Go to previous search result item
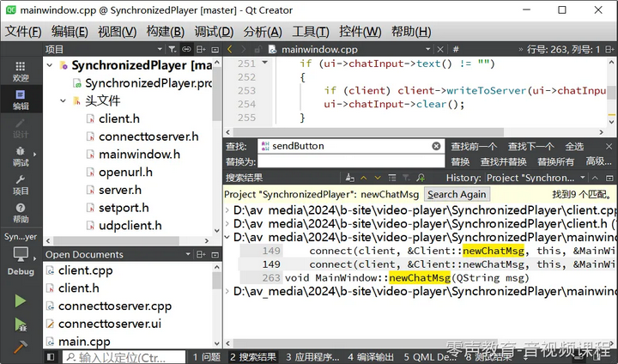This screenshot has width=618, height=364. pyautogui.click(x=364, y=178)
